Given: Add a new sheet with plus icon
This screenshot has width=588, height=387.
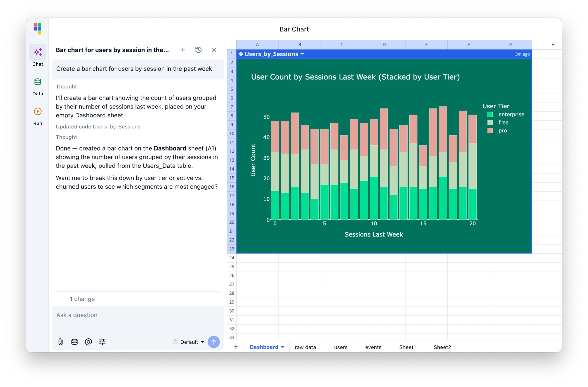Looking at the screenshot, I should tap(236, 347).
